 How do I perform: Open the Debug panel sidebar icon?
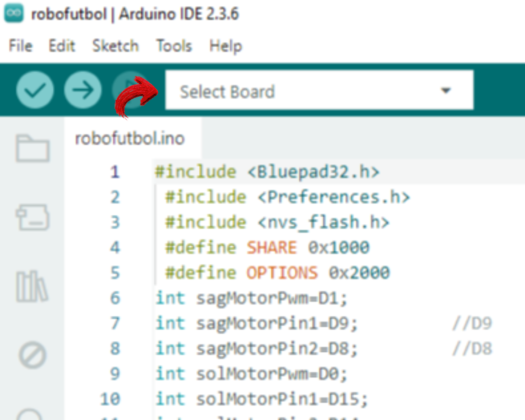click(x=32, y=355)
